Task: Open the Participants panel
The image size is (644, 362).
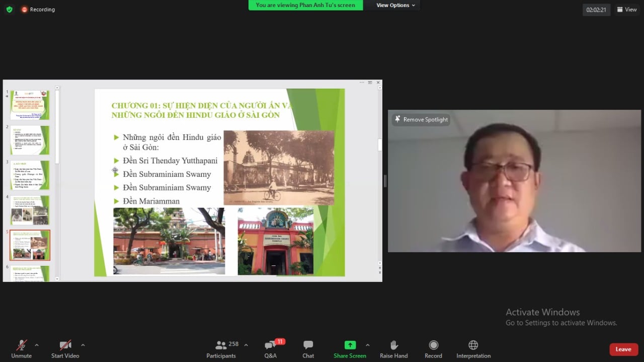Action: [221, 349]
